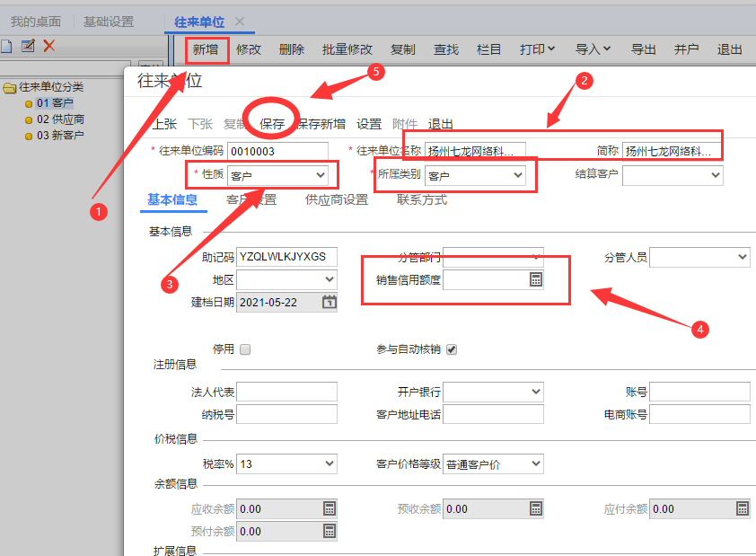This screenshot has width=756, height=556.
Task: Click 修改 in the toolbar
Action: tap(249, 49)
